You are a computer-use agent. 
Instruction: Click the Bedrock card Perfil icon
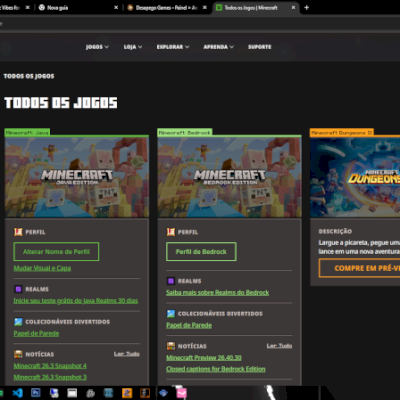pos(171,232)
